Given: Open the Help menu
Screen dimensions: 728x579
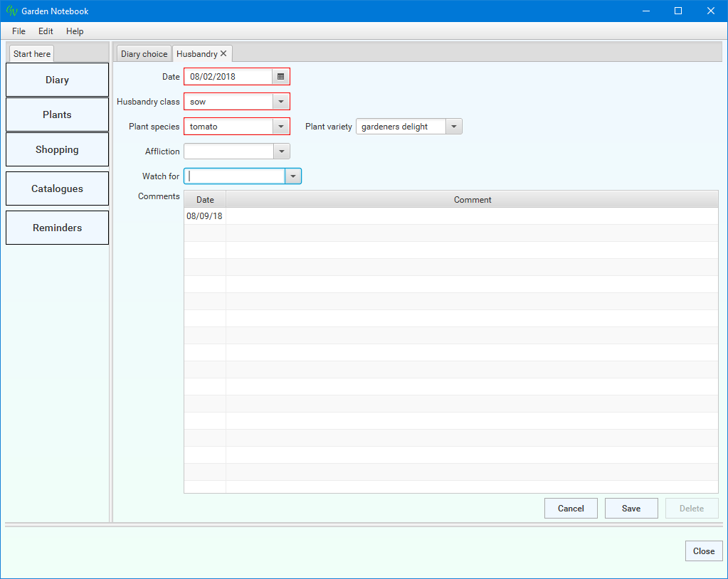Looking at the screenshot, I should [x=75, y=31].
